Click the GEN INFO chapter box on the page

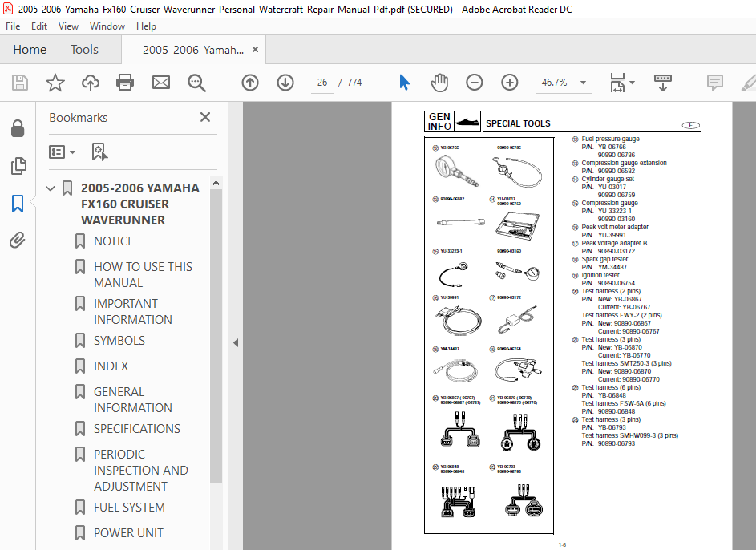click(x=453, y=122)
